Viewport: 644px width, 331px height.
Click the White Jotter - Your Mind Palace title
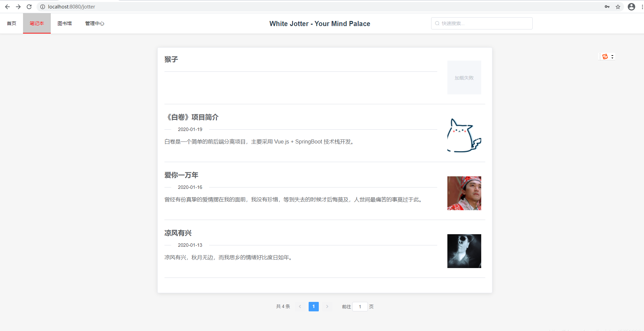[x=320, y=24]
